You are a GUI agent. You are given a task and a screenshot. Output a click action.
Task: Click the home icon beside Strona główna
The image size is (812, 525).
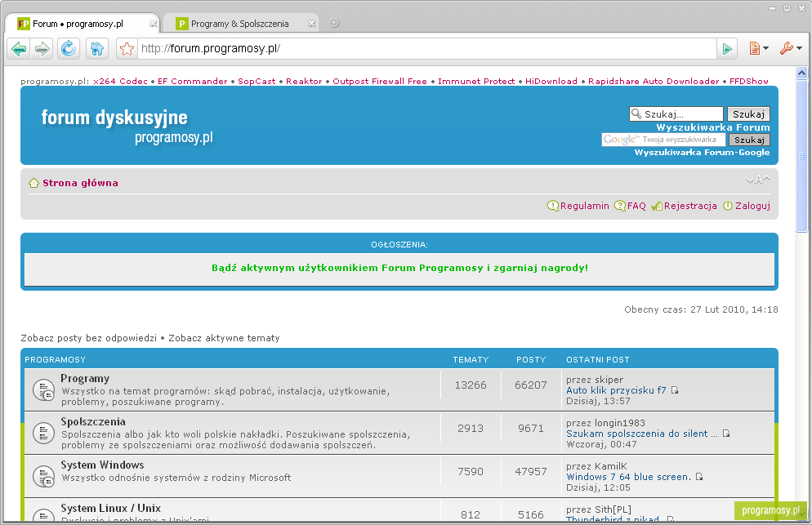tap(33, 183)
